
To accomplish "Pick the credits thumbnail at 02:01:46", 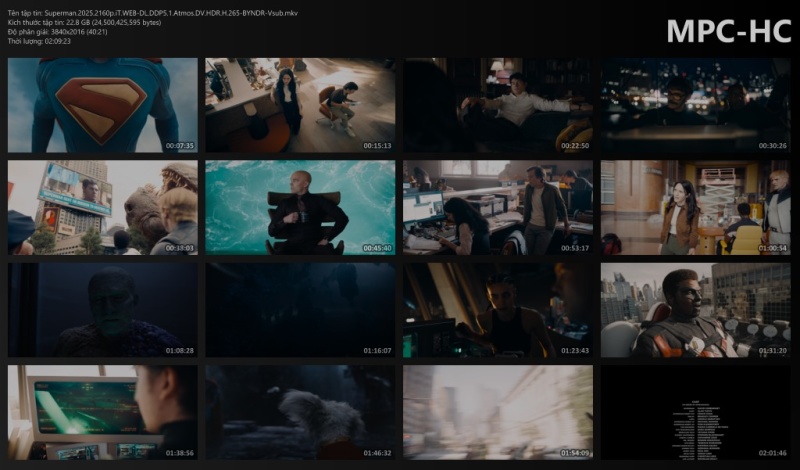I will pos(695,412).
